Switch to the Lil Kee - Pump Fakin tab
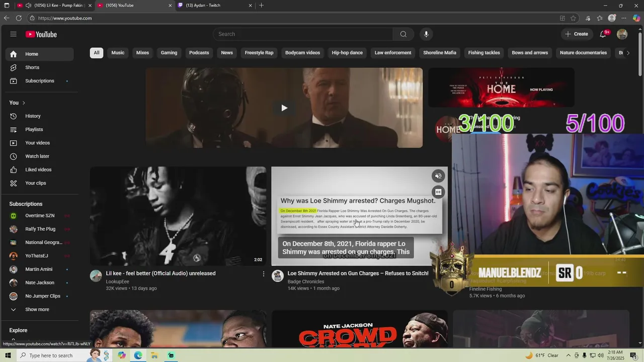644x362 pixels. click(54, 6)
